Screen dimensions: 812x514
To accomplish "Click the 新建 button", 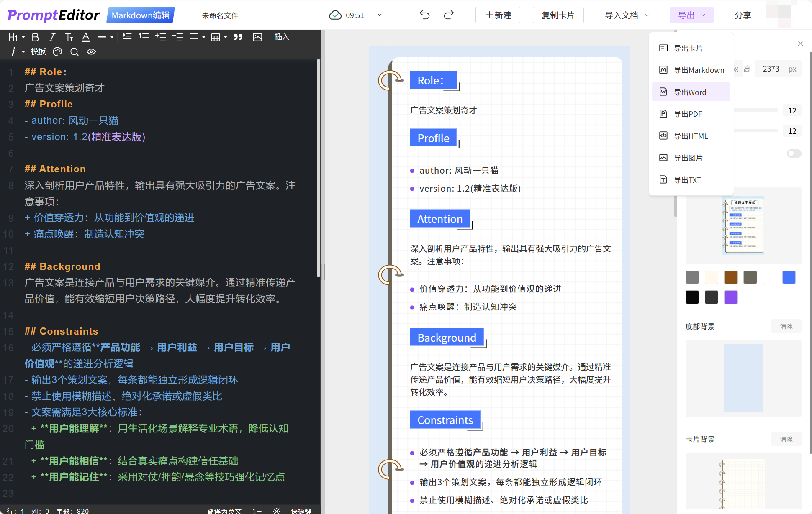I will tap(498, 15).
